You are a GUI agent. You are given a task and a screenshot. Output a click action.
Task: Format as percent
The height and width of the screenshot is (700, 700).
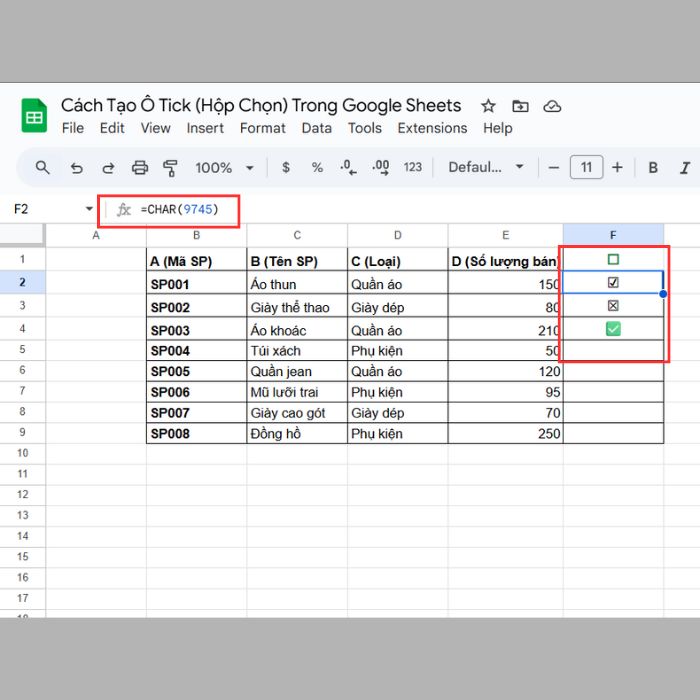click(x=317, y=167)
